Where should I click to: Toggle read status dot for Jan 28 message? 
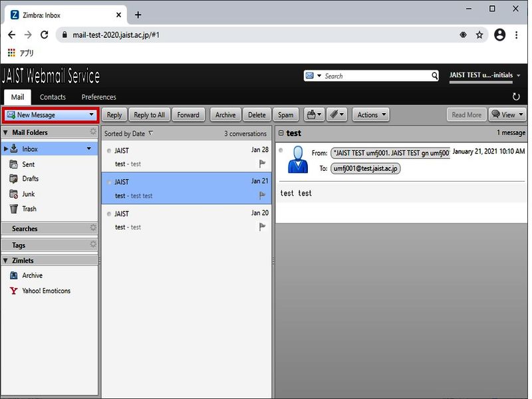coord(109,151)
